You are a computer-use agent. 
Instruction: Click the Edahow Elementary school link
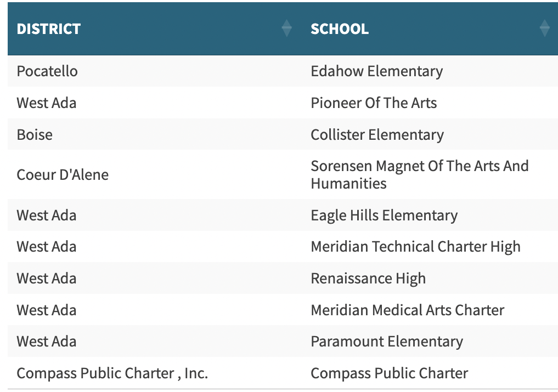pyautogui.click(x=376, y=71)
